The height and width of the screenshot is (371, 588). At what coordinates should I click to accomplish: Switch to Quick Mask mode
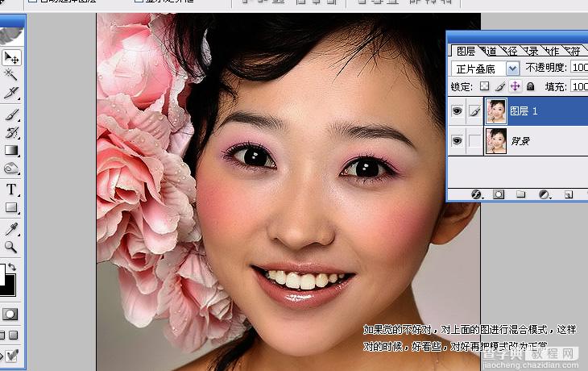pyautogui.click(x=10, y=314)
